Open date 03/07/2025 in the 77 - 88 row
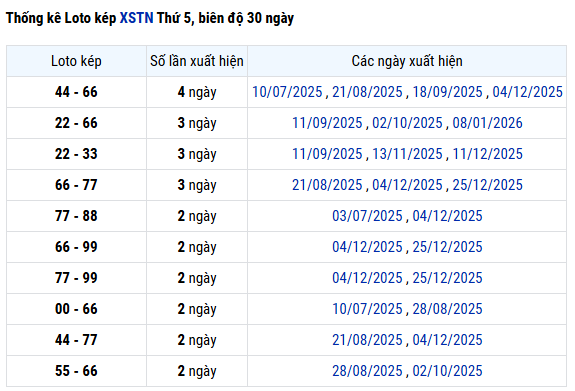This screenshot has height=391, width=575. point(367,216)
